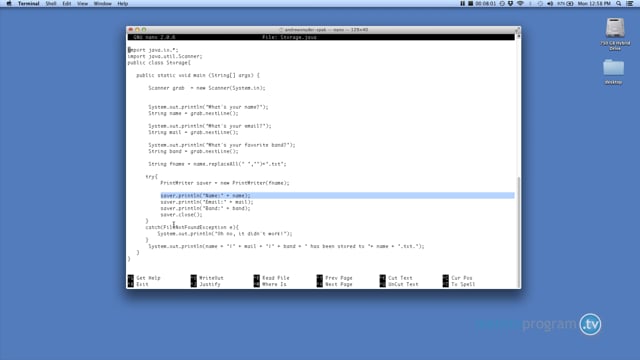Screen dimensions: 640x360
Task: Click the ^Y Prev Page shortcut
Action: point(335,278)
